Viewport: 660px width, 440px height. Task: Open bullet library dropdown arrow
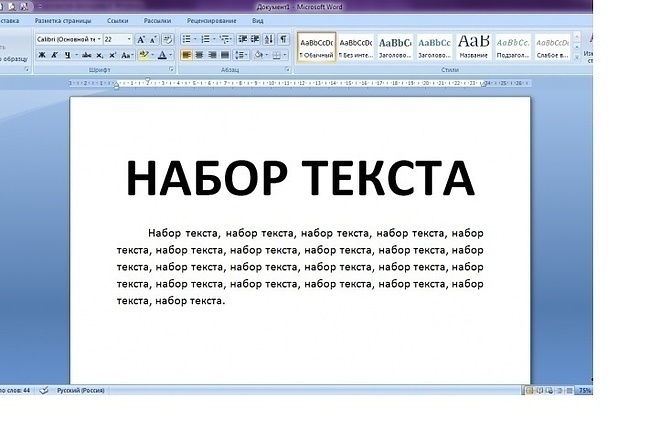pyautogui.click(x=195, y=40)
